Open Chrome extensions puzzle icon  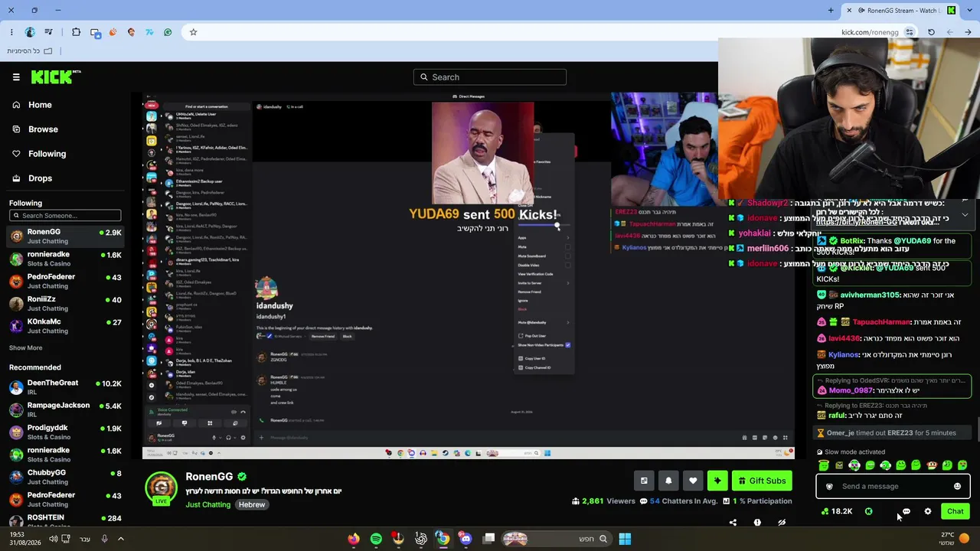point(76,32)
